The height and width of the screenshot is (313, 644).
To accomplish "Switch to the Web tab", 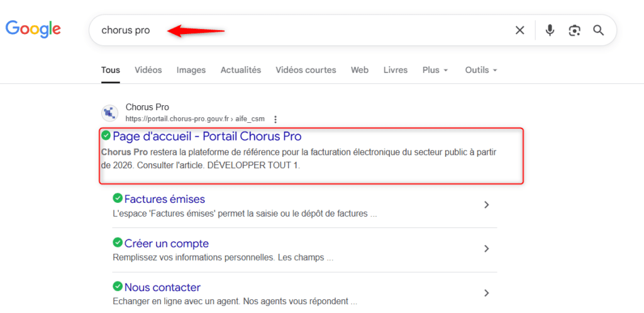I will [x=359, y=71].
